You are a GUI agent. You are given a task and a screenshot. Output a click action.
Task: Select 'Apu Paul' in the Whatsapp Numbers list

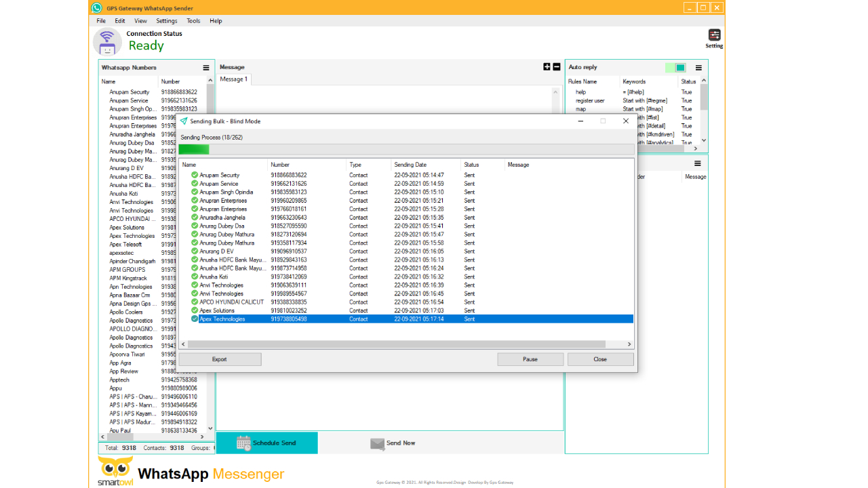120,430
